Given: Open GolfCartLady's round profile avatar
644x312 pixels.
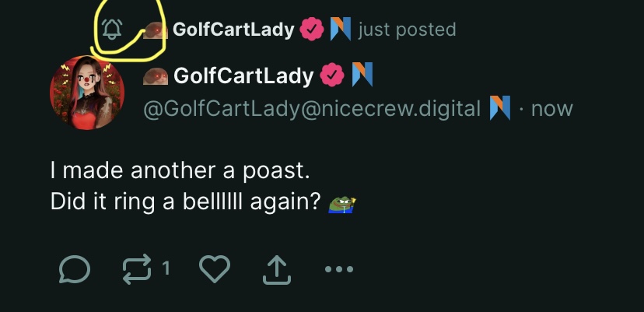Looking at the screenshot, I should click(x=87, y=93).
